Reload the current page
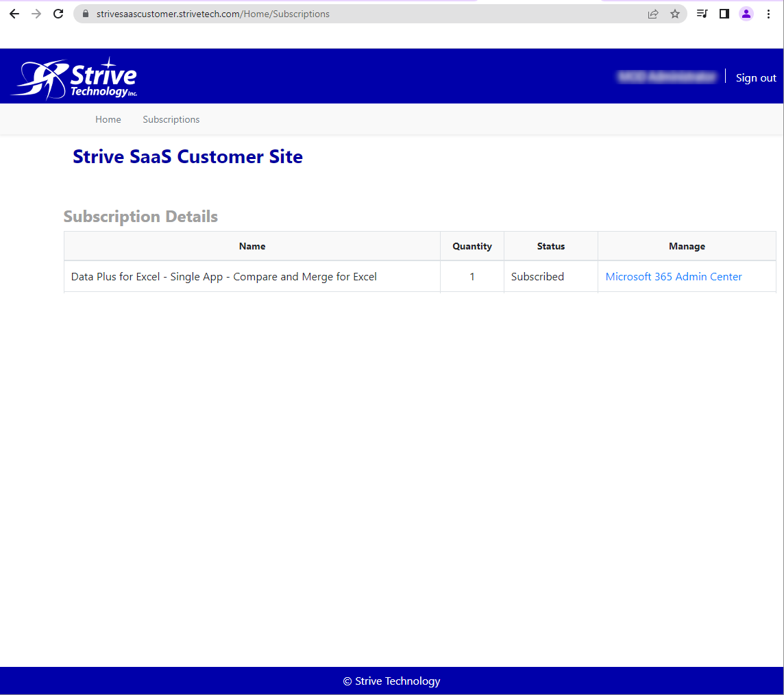The height and width of the screenshot is (695, 784). tap(59, 14)
